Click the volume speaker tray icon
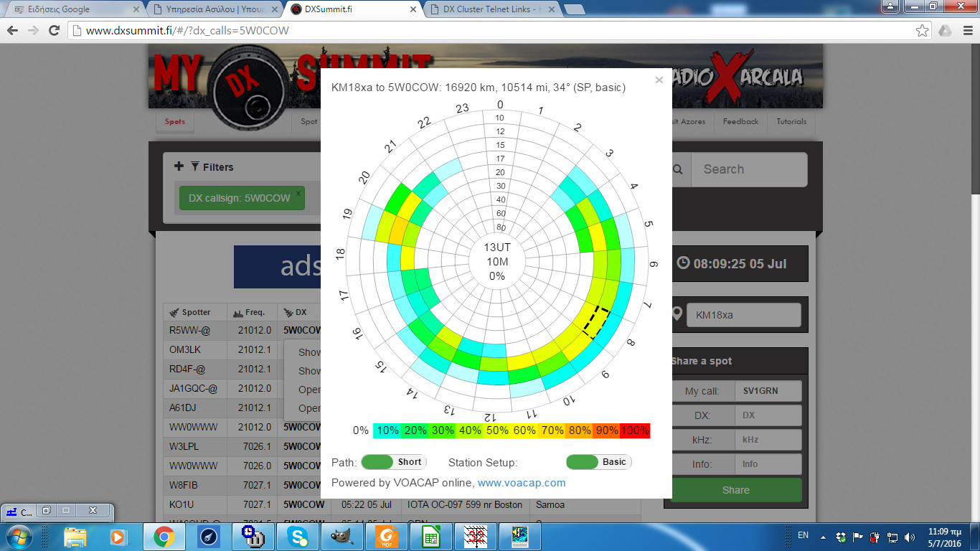The width and height of the screenshot is (980, 551). coord(910,537)
